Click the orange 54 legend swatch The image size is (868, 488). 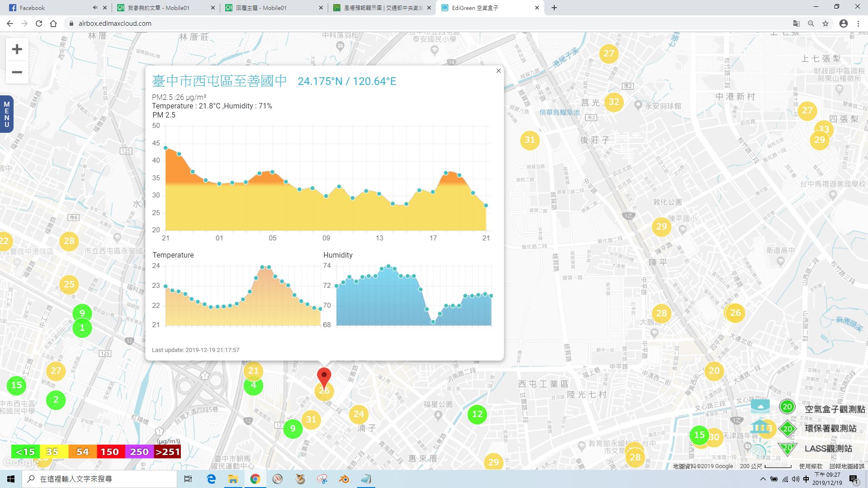pos(82,452)
